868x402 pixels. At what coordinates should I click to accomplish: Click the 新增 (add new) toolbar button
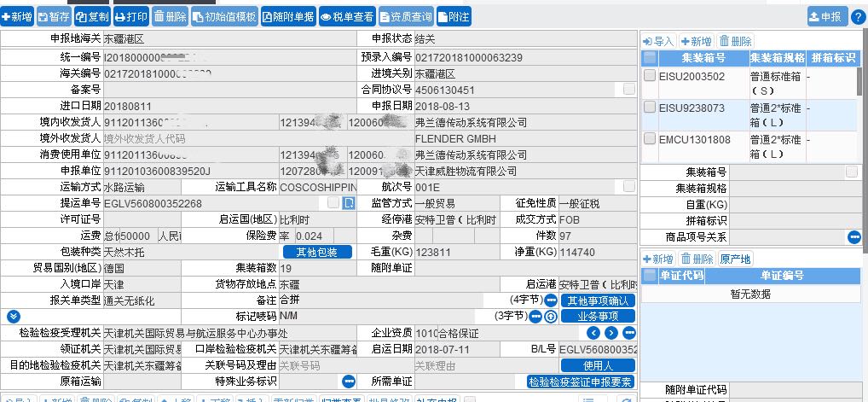[x=18, y=17]
